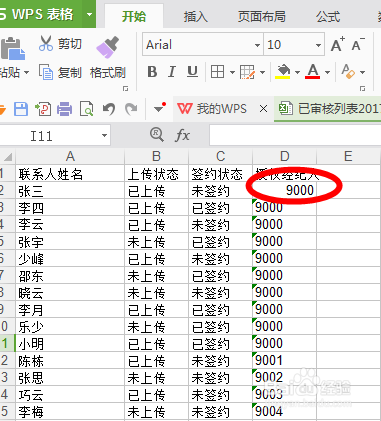The image size is (381, 421).
Task: Select cell containing 张三
Action: point(70,191)
